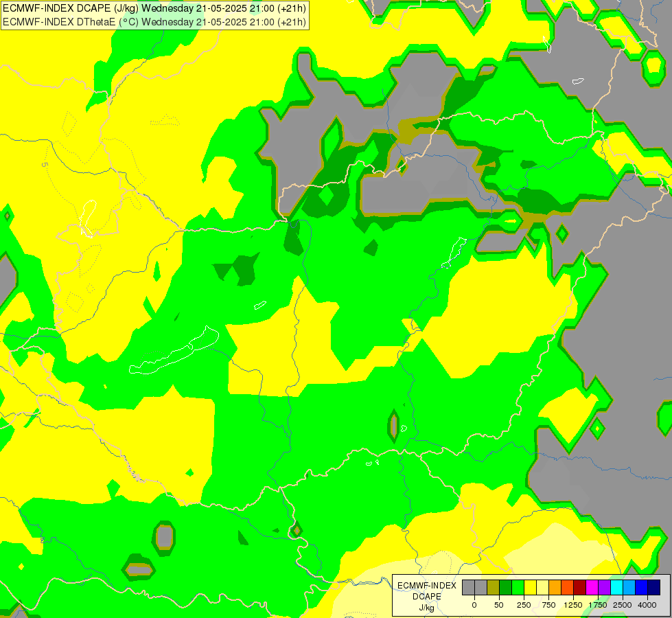Click the pale yellow legend swatch
The width and height of the screenshot is (672, 618).
542,588
